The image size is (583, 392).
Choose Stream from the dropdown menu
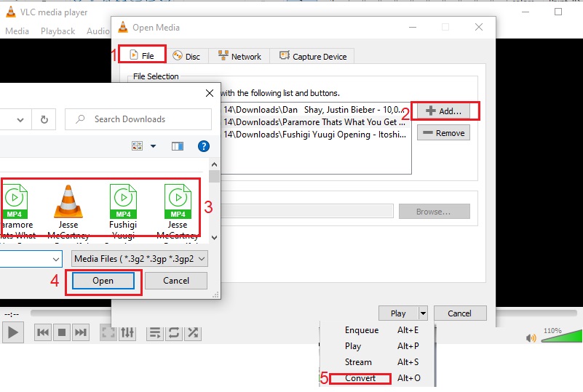[376, 362]
